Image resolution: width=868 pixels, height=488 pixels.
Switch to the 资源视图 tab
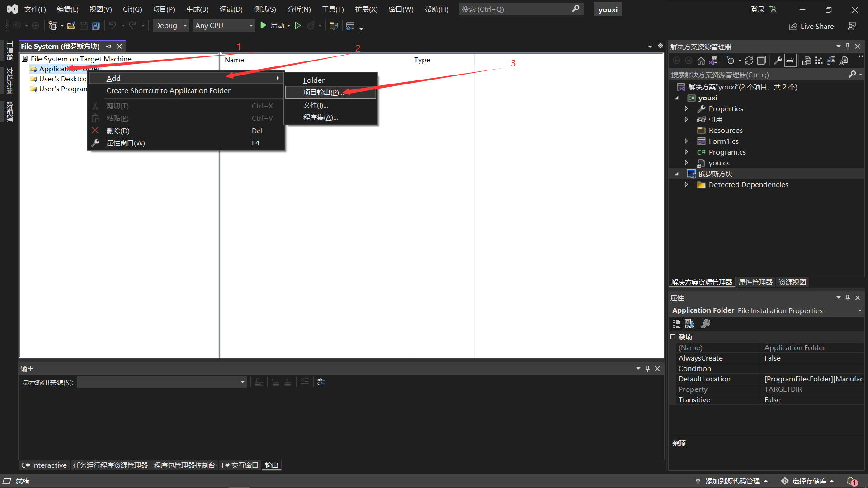[x=792, y=282]
